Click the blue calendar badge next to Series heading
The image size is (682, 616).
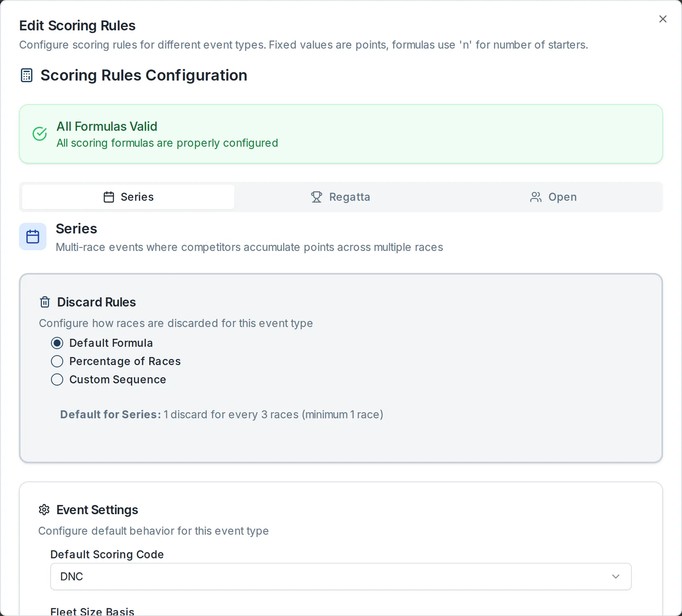pos(33,236)
